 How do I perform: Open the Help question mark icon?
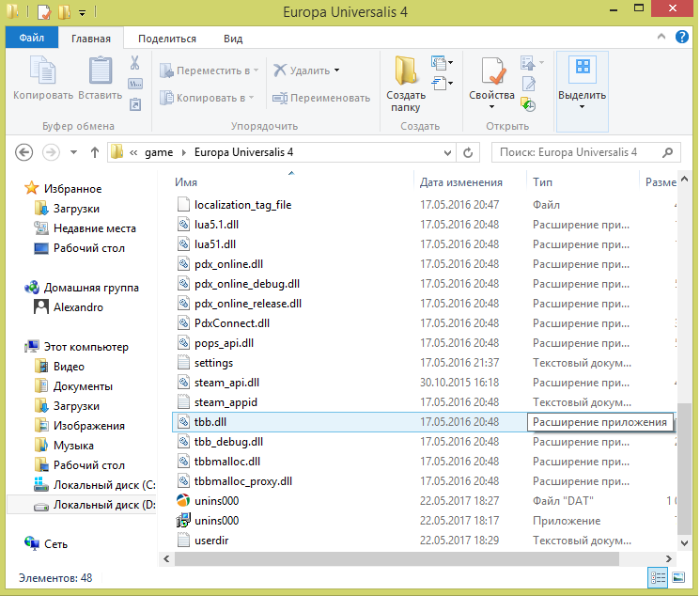[x=682, y=37]
